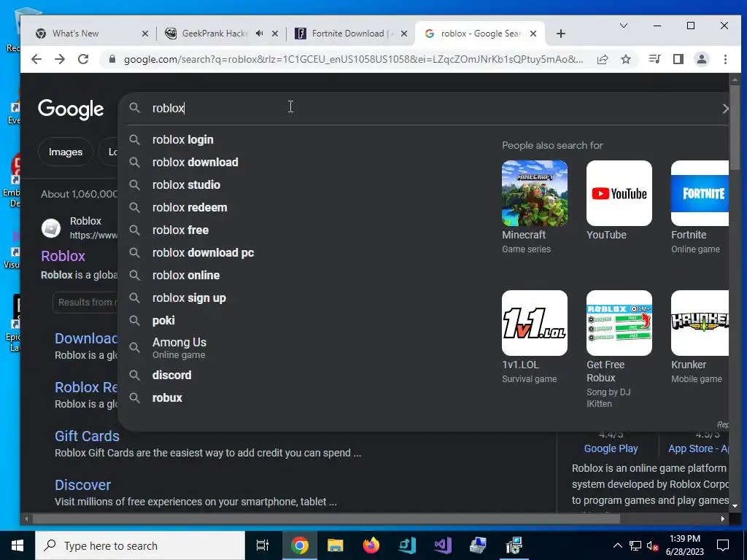Select the roblox Google Search tab

coord(480,34)
